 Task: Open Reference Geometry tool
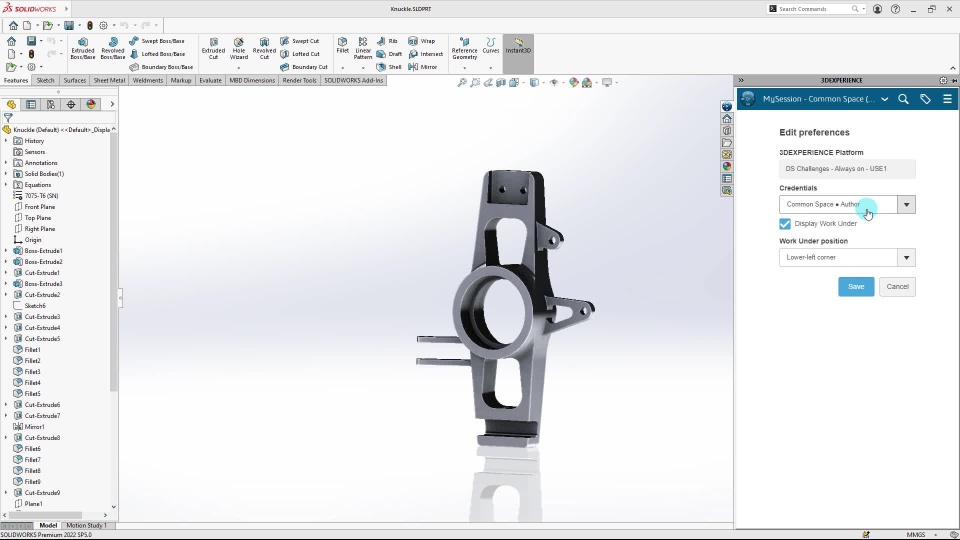click(x=464, y=48)
